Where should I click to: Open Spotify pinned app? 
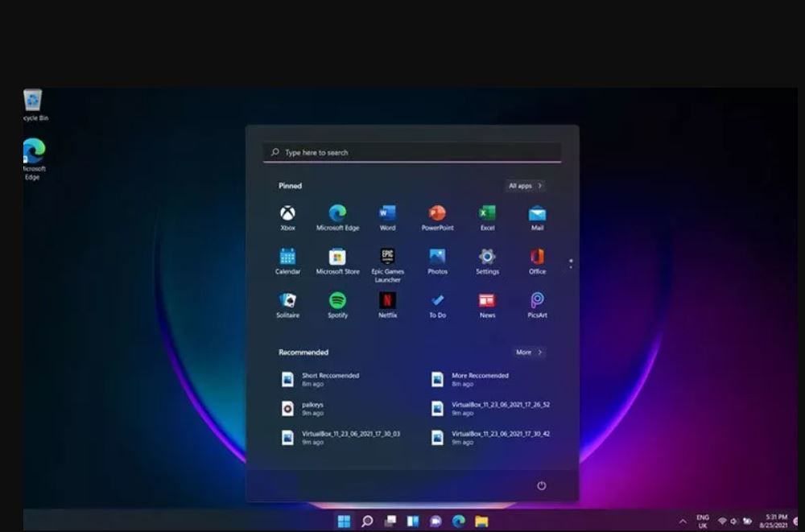[337, 305]
